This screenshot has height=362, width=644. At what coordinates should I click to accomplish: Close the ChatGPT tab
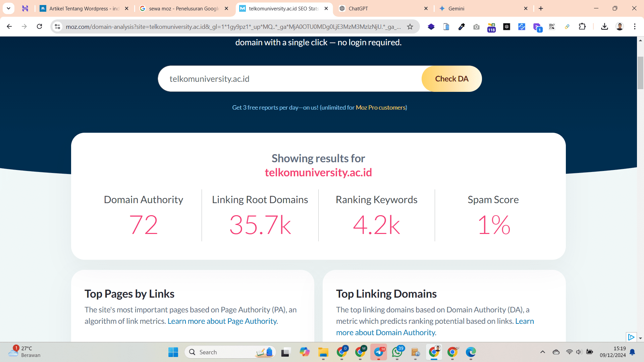pyautogui.click(x=426, y=8)
